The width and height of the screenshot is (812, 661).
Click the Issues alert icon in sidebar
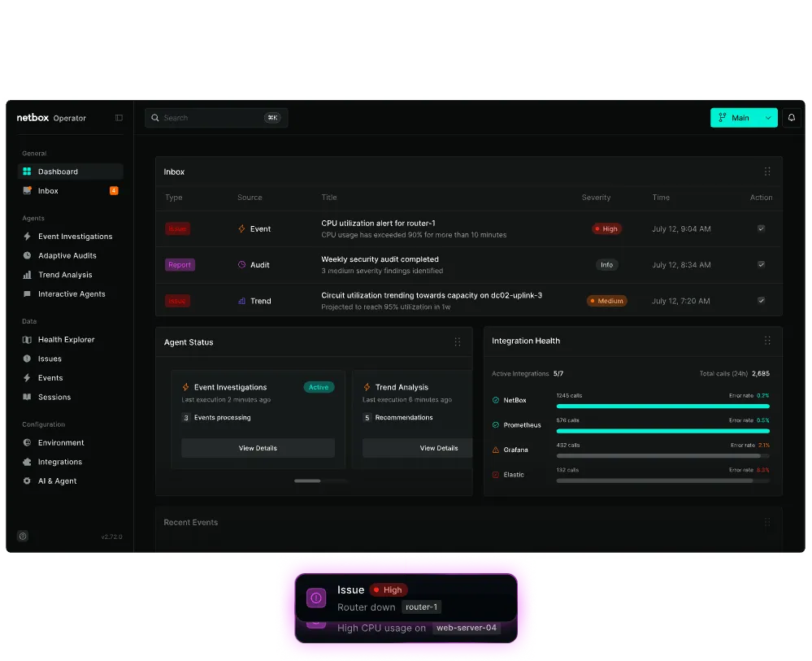(27, 359)
